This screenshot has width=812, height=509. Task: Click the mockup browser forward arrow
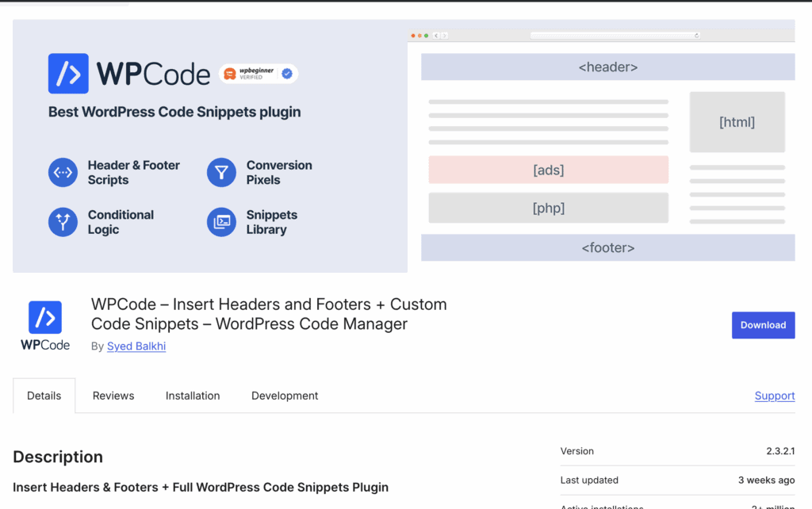pos(444,36)
